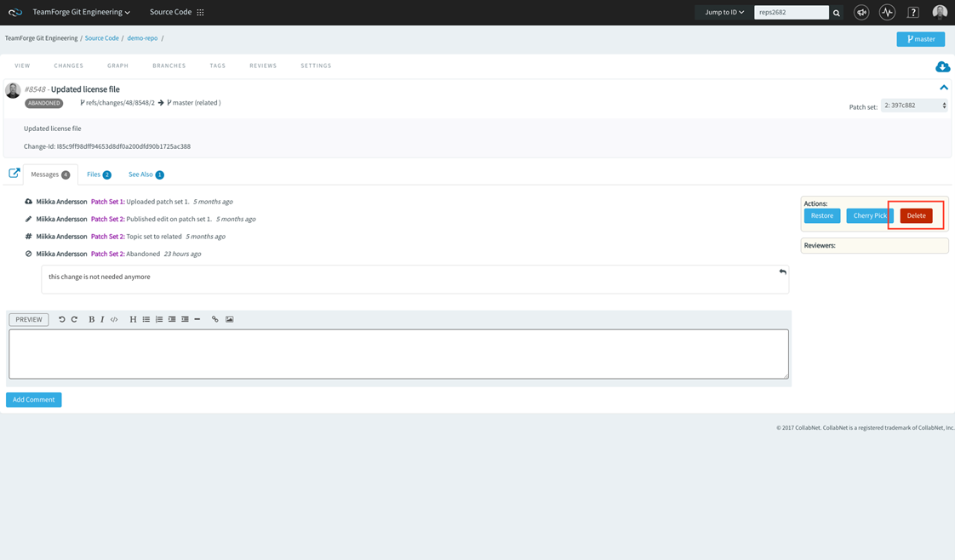Open the Patch set selector dropdown
Screen dimensions: 955x560
(914, 106)
